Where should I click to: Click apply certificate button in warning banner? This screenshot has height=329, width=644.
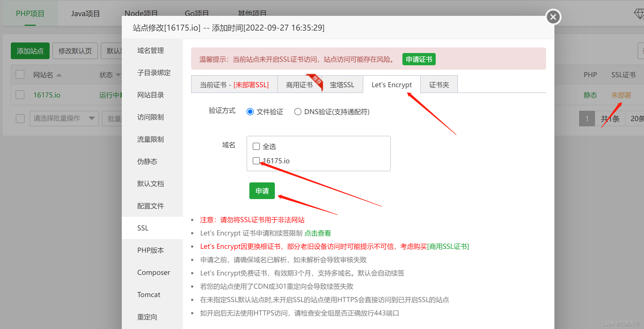pyautogui.click(x=419, y=59)
